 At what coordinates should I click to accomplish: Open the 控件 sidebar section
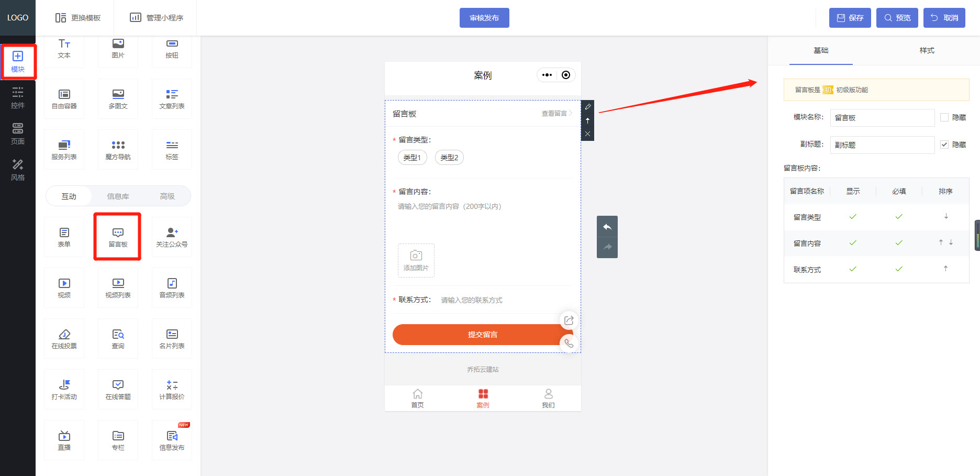pos(18,98)
